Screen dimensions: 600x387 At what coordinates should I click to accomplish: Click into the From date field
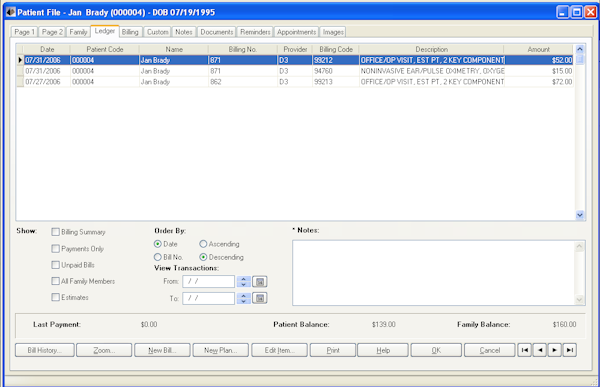(x=209, y=282)
